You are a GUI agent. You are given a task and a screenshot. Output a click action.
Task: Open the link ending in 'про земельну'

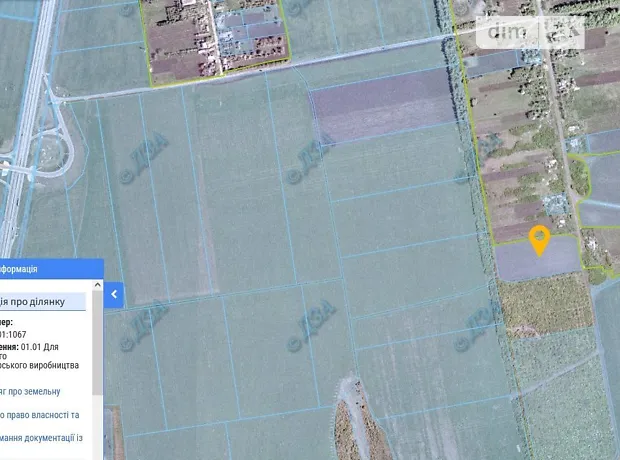[x=30, y=391]
